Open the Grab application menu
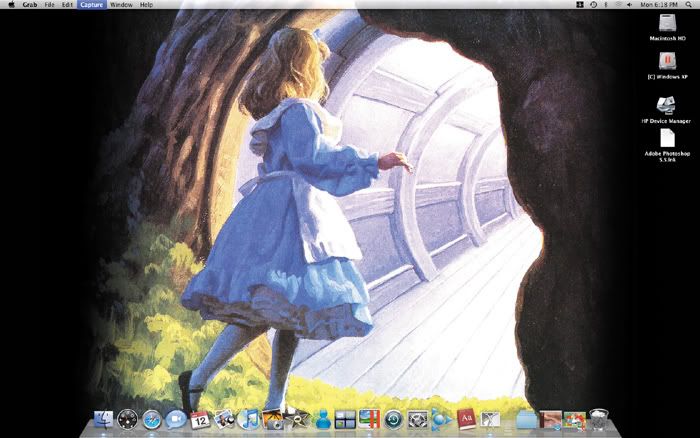 click(30, 4)
